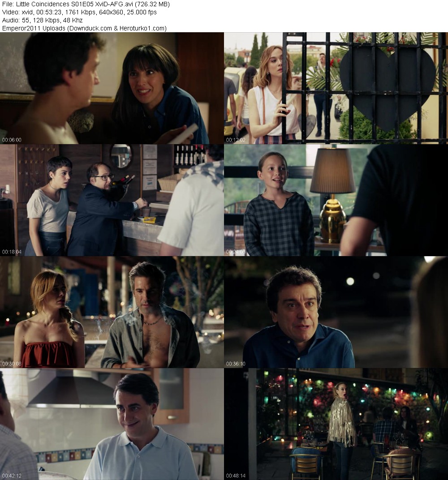Choose the frame captured at 00:36:10
The width and height of the screenshot is (448, 480).
336,312
